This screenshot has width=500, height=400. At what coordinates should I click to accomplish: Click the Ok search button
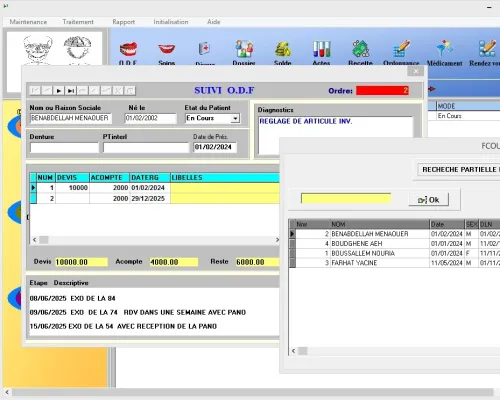(429, 200)
